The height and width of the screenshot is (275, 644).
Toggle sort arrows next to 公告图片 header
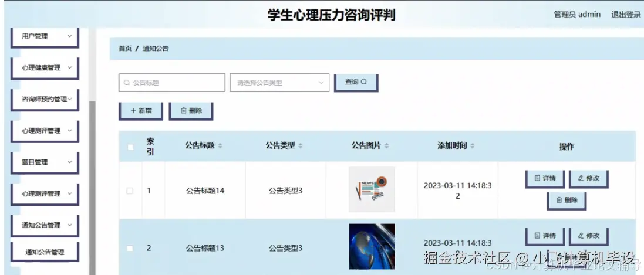click(x=386, y=145)
